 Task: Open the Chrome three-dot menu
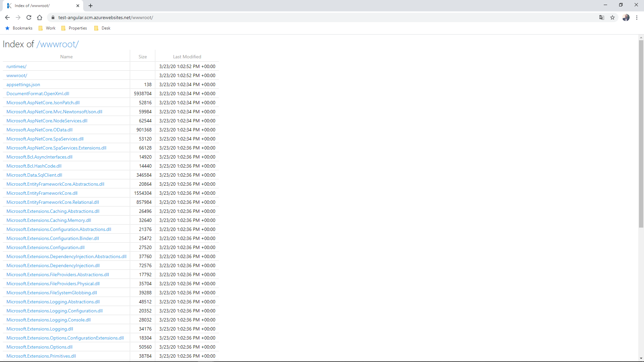[637, 17]
